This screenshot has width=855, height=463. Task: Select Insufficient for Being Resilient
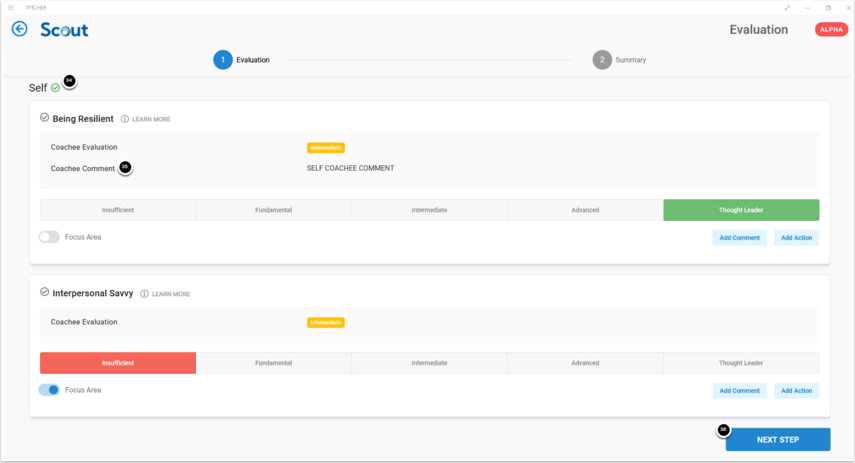click(118, 210)
